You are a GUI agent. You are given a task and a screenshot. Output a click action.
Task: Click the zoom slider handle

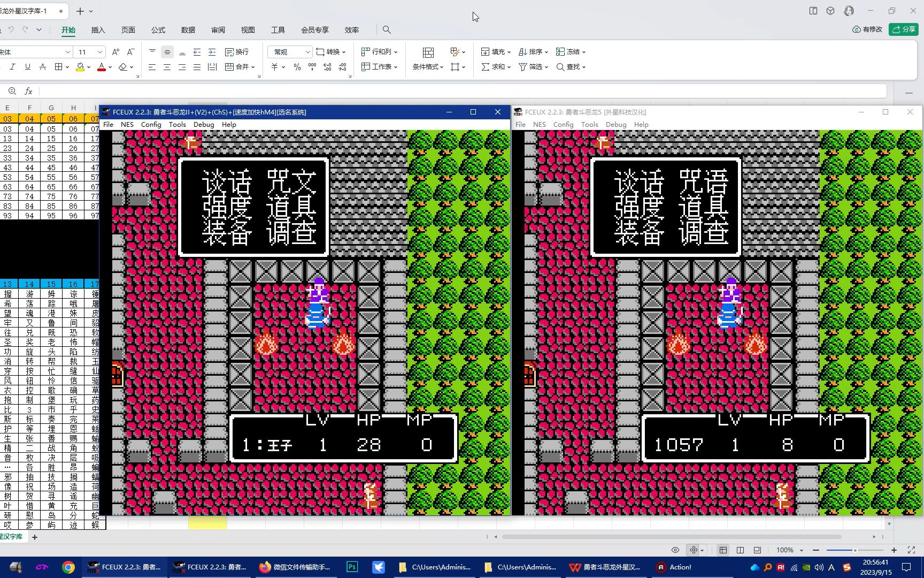(855, 550)
